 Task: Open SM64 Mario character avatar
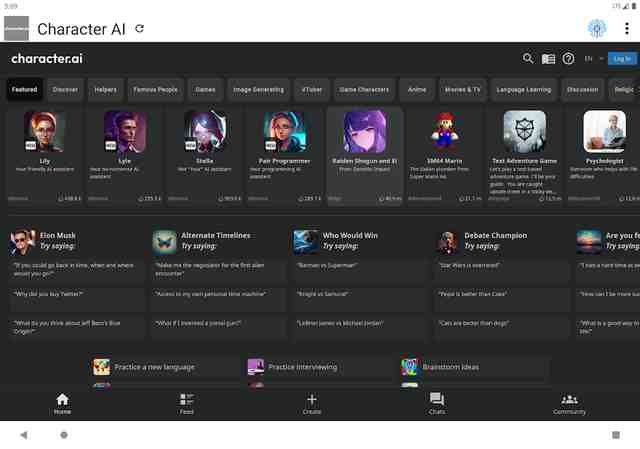[444, 131]
